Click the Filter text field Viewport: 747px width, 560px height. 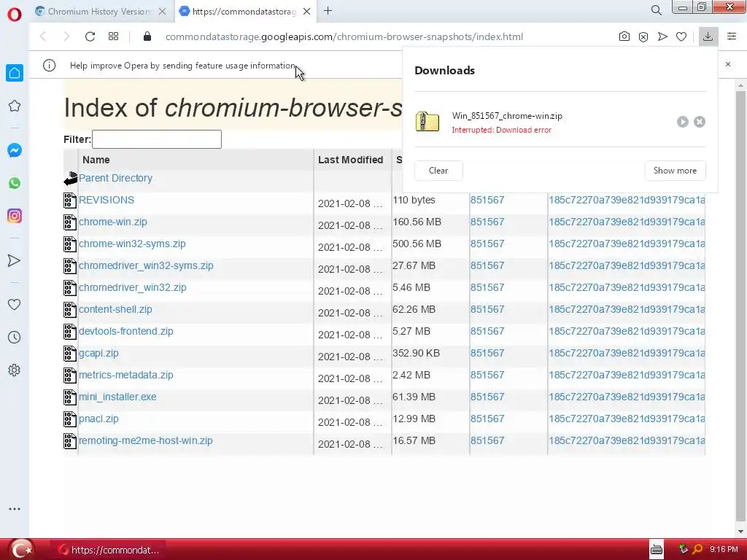[x=157, y=139]
